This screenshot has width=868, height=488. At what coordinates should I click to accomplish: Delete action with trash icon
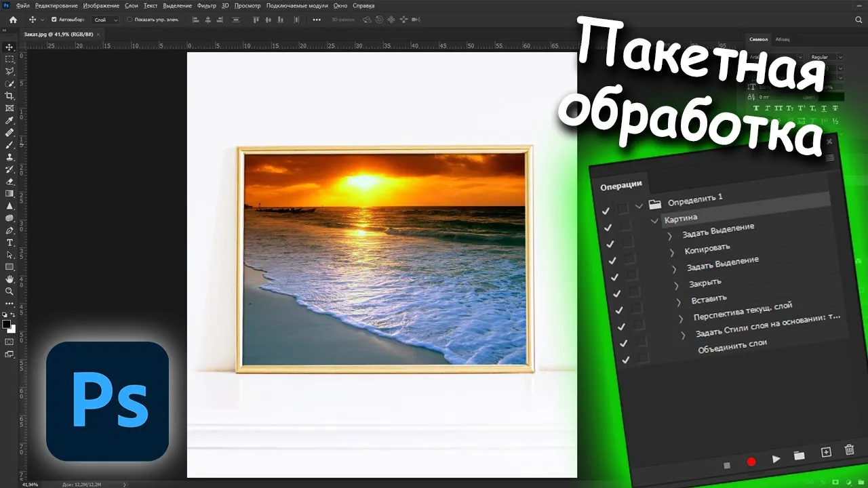(849, 450)
